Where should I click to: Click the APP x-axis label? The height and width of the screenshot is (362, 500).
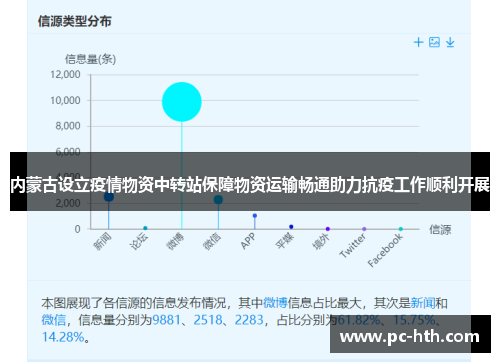click(x=248, y=241)
